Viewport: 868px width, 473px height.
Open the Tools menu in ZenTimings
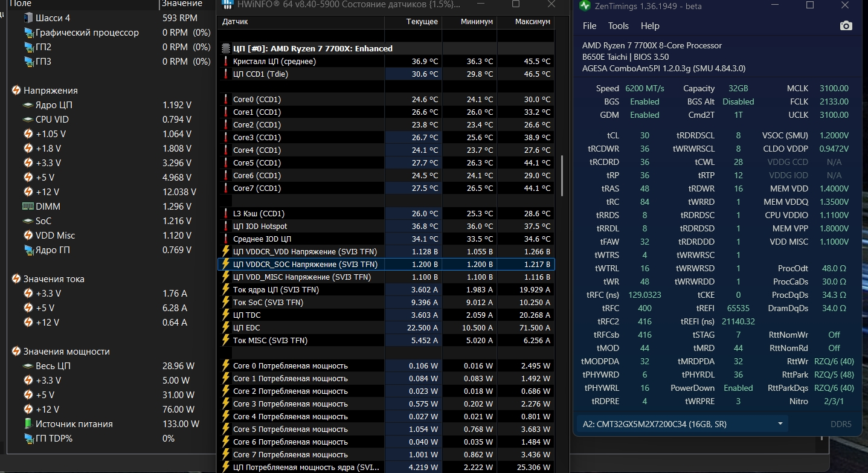click(619, 26)
